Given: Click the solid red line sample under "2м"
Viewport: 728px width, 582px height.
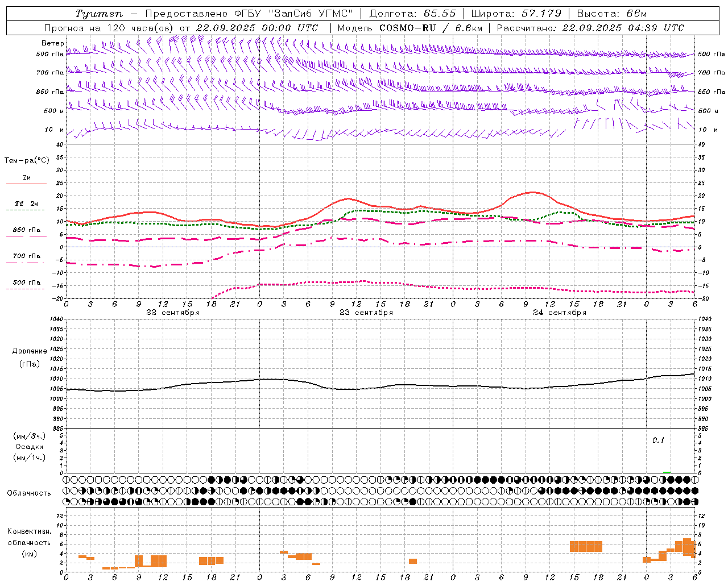Looking at the screenshot, I should click(26, 184).
